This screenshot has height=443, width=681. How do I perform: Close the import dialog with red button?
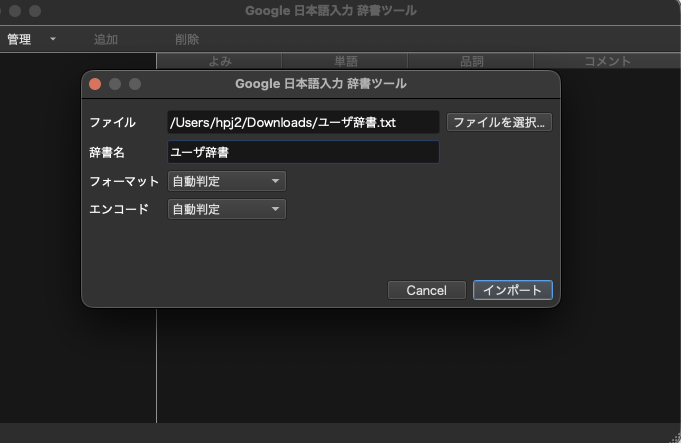[95, 84]
